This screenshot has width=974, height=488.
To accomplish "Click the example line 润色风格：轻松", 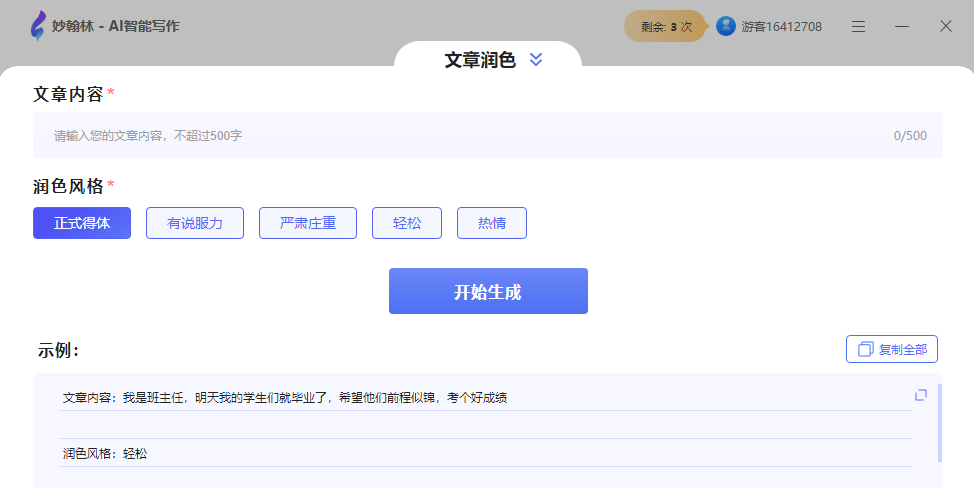I will click(x=105, y=453).
